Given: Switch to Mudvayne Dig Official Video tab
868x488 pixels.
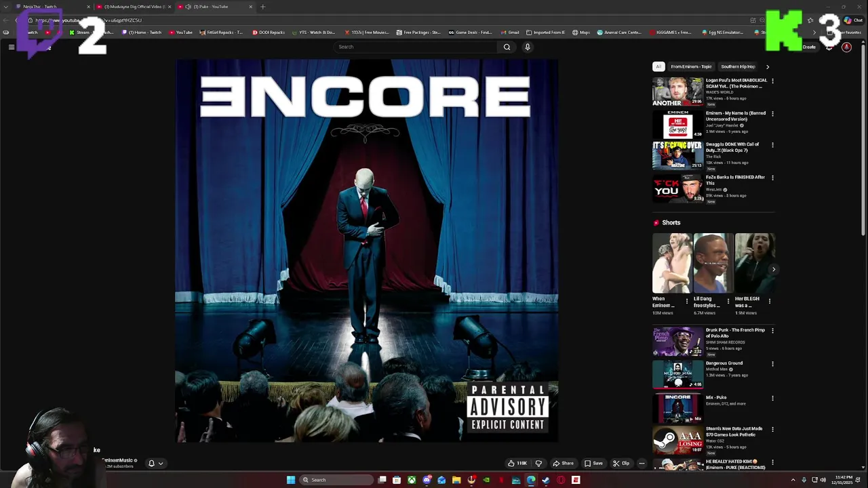Looking at the screenshot, I should [x=133, y=7].
